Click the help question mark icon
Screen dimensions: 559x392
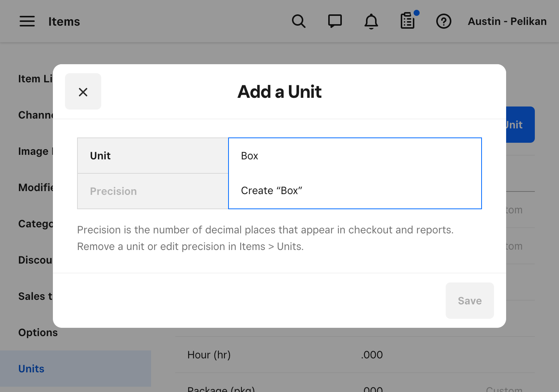(x=444, y=22)
